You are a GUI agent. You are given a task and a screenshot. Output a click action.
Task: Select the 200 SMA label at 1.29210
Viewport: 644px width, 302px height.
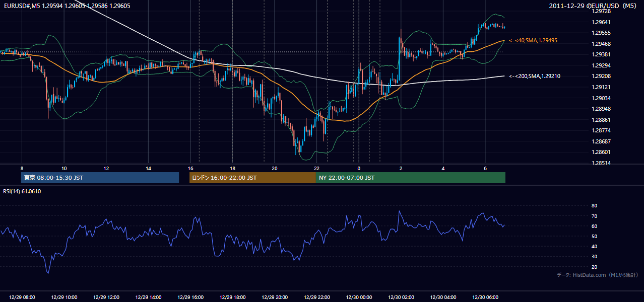(x=535, y=76)
